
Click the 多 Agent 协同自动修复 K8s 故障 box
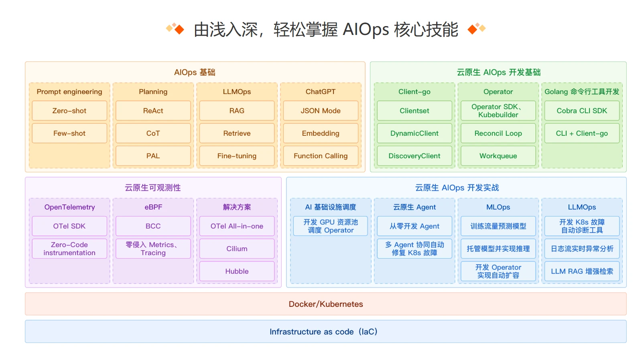[x=414, y=249]
